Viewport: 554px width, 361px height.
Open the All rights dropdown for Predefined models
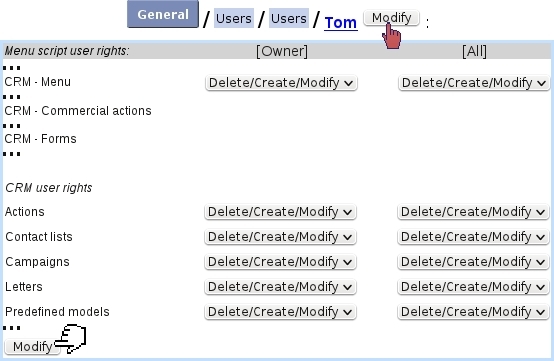tap(473, 312)
